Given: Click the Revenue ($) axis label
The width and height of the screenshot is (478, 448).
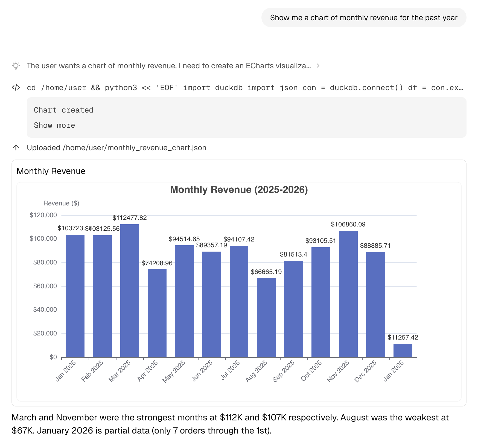Looking at the screenshot, I should coord(61,203).
